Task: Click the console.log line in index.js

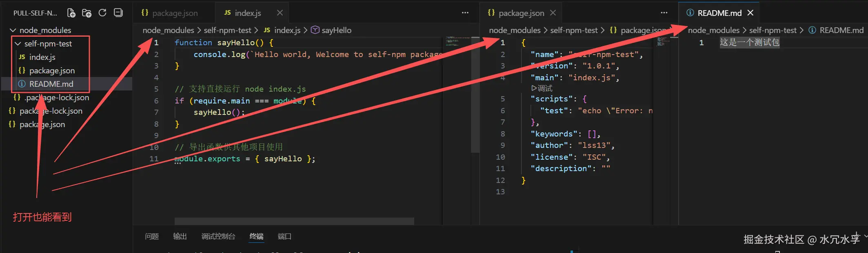Action: coord(317,54)
